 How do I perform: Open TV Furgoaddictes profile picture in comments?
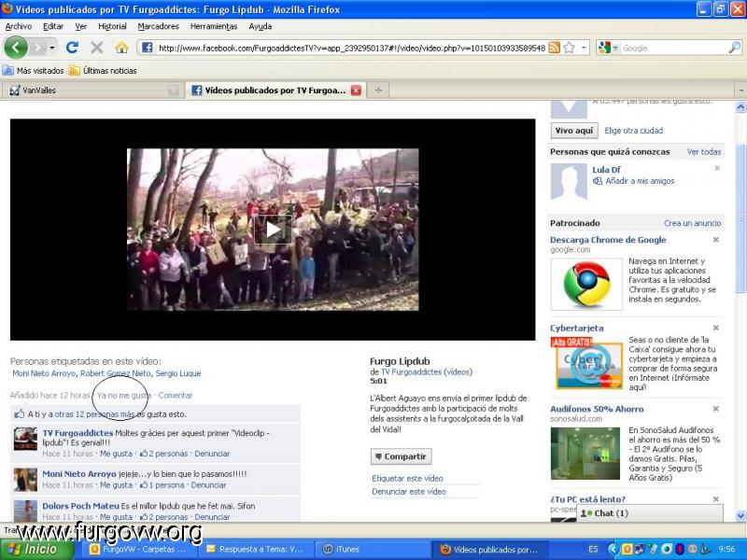click(x=25, y=439)
